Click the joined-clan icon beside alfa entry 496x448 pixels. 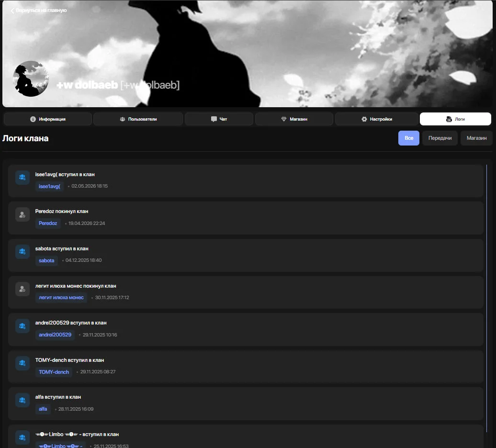click(23, 400)
